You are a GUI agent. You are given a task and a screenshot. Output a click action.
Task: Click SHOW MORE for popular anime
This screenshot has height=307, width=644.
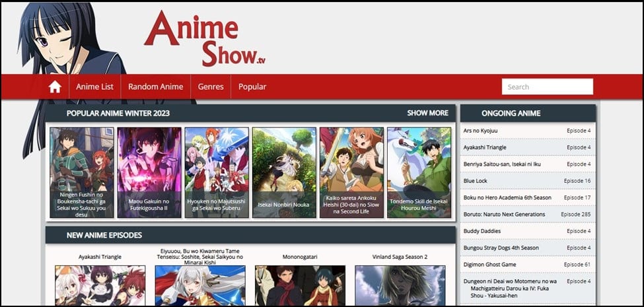(x=427, y=113)
